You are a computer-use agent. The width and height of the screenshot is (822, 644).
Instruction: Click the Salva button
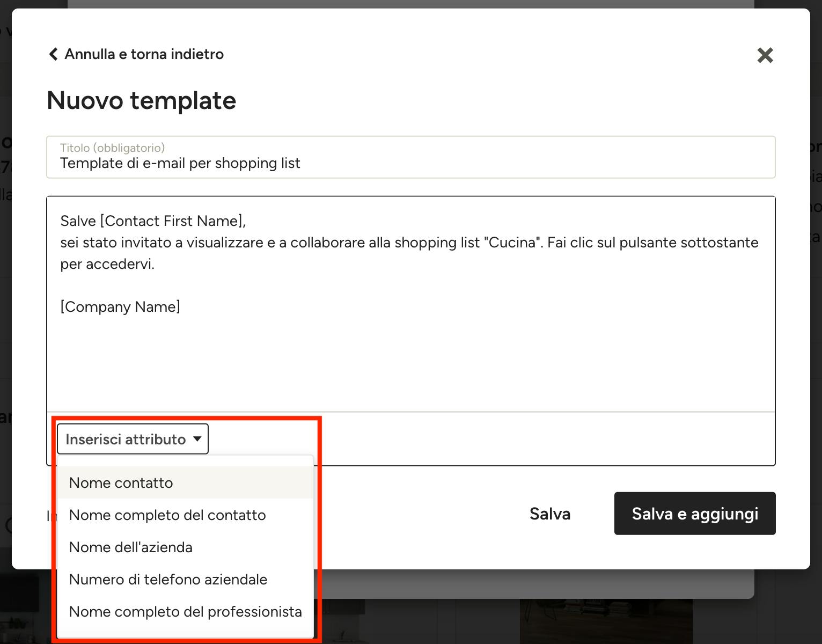[x=550, y=514]
